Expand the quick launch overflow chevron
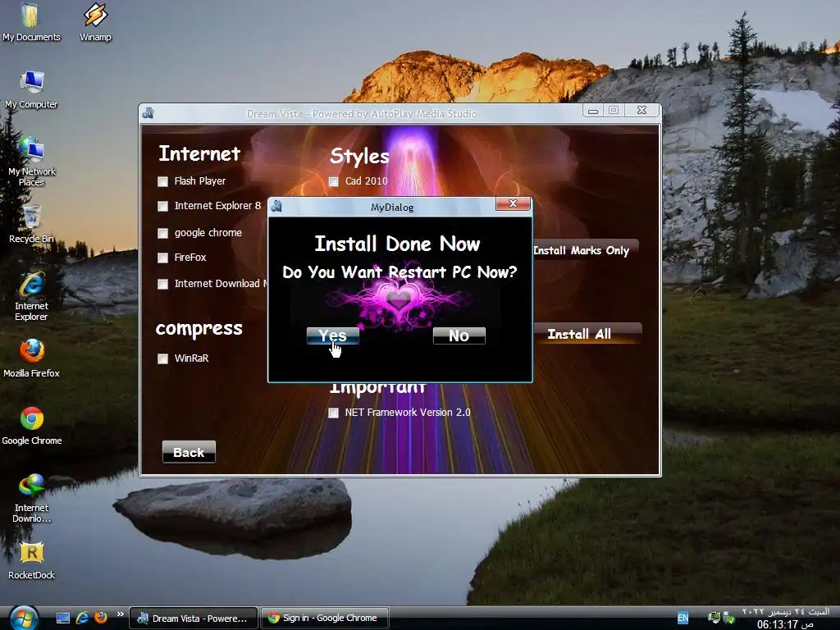The width and height of the screenshot is (840, 630). pos(120,614)
